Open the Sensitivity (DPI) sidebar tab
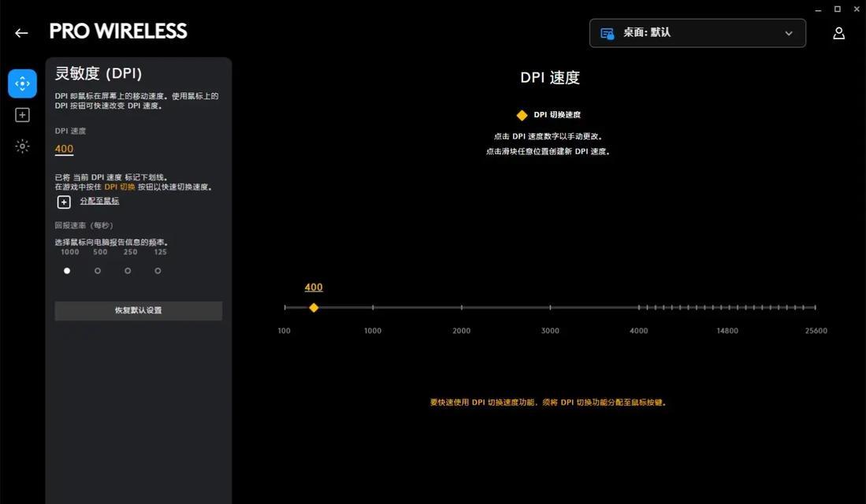866x504 pixels. pos(22,83)
